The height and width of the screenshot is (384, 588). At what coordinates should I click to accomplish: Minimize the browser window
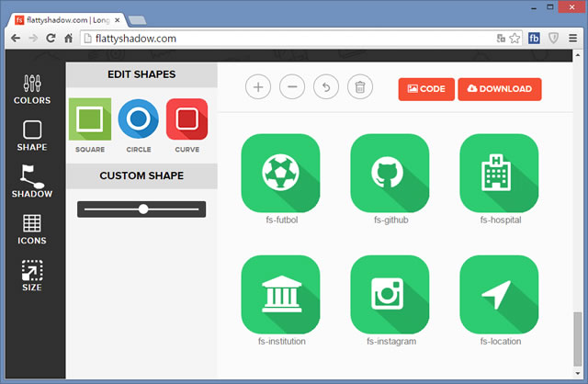pos(534,7)
